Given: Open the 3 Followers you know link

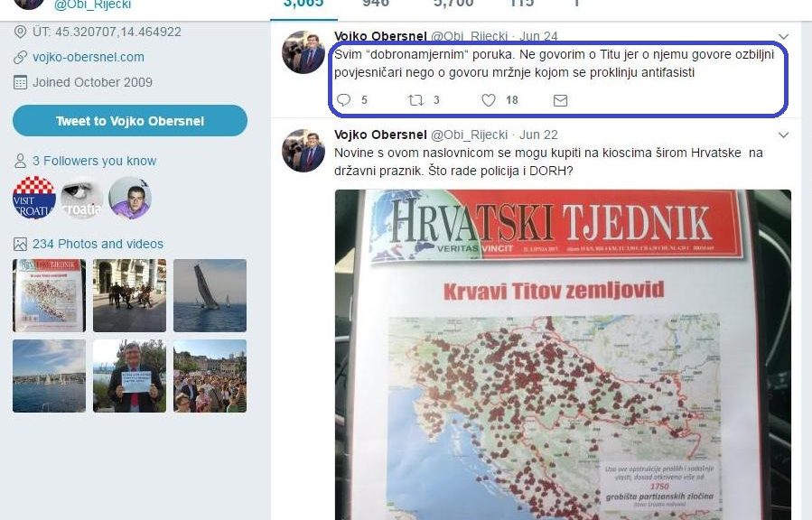Looking at the screenshot, I should click(x=94, y=161).
